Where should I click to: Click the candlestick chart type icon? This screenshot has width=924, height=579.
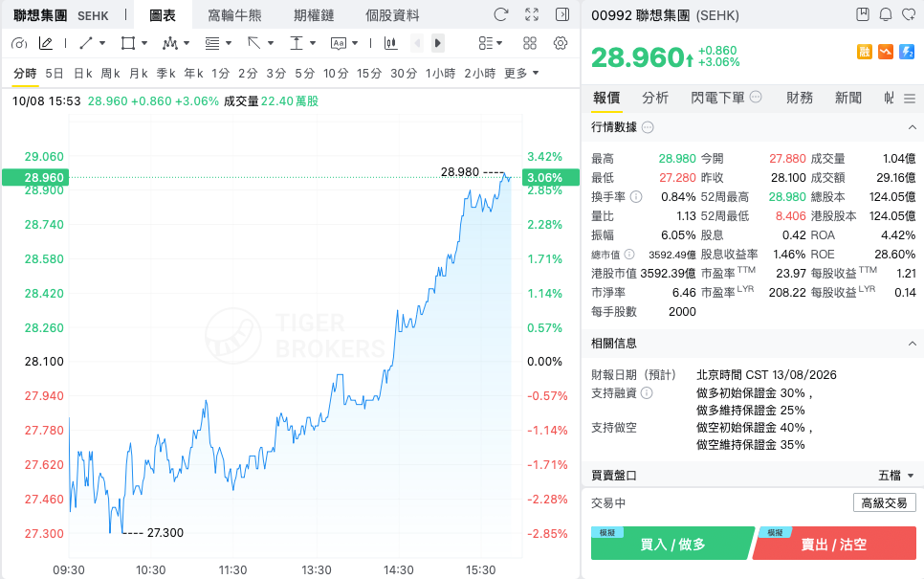390,43
